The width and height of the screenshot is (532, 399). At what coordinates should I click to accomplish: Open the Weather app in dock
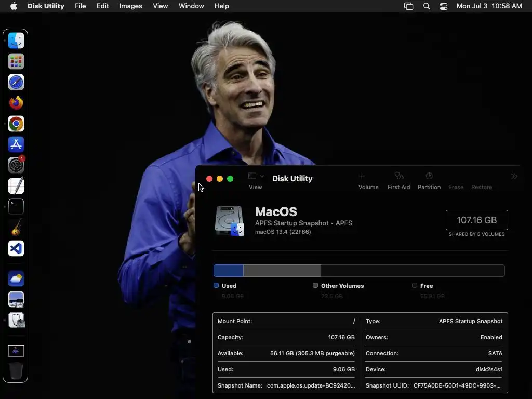click(x=16, y=279)
